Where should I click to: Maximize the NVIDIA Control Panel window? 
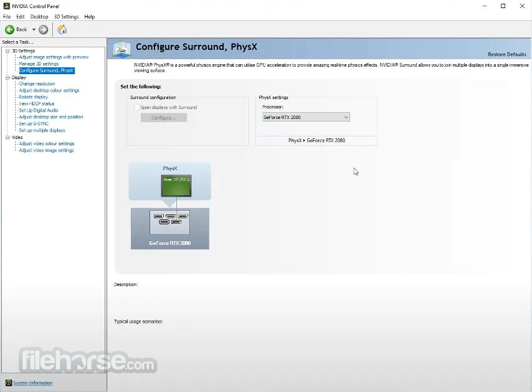[503, 6]
